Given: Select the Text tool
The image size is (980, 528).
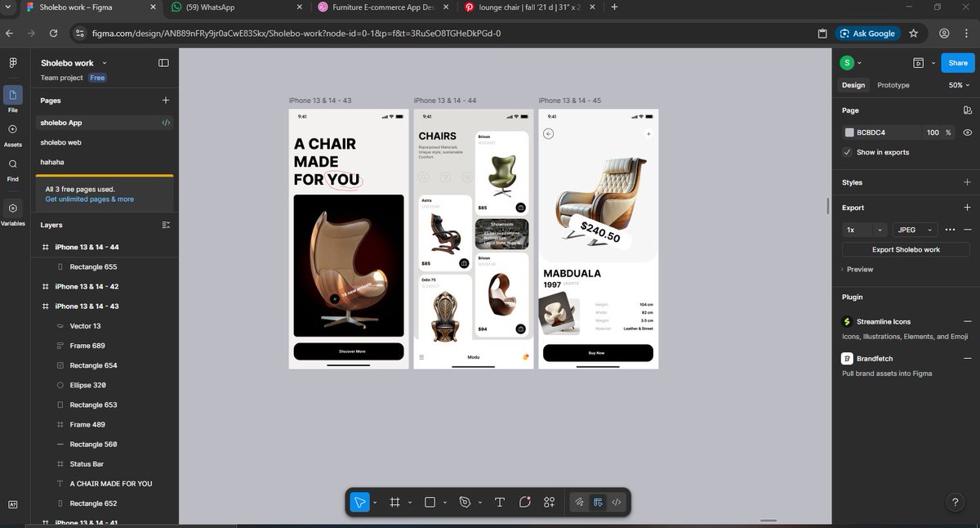Looking at the screenshot, I should [x=500, y=502].
